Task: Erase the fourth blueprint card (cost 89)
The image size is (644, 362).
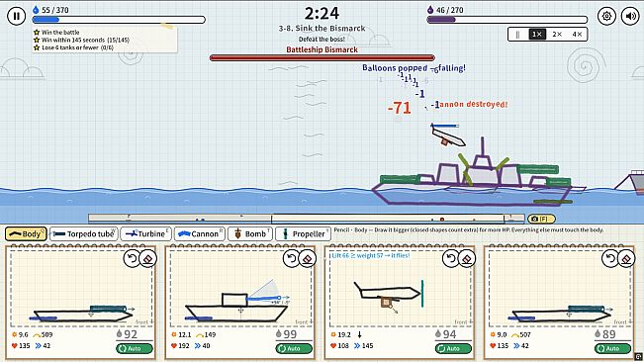Action: (x=626, y=258)
